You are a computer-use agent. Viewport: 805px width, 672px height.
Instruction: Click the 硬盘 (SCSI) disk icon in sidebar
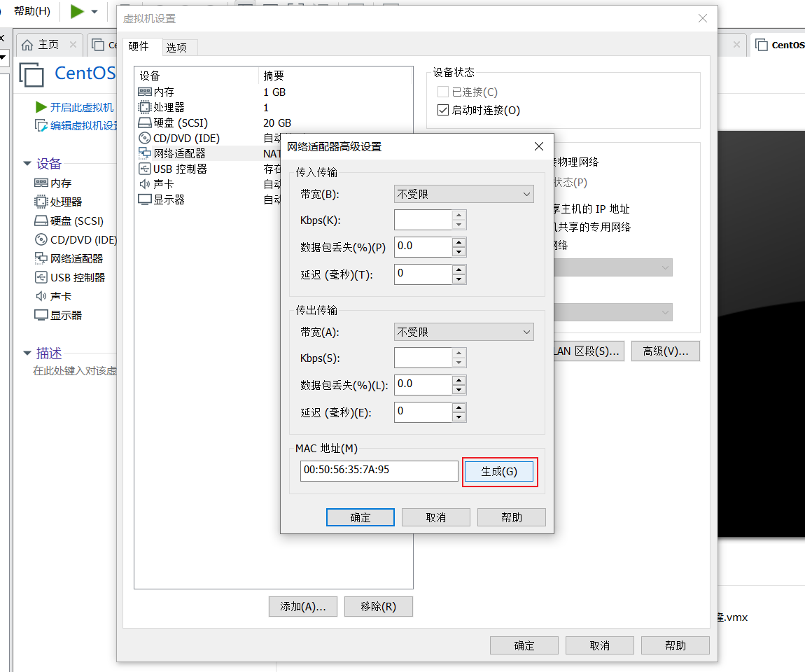pos(41,220)
